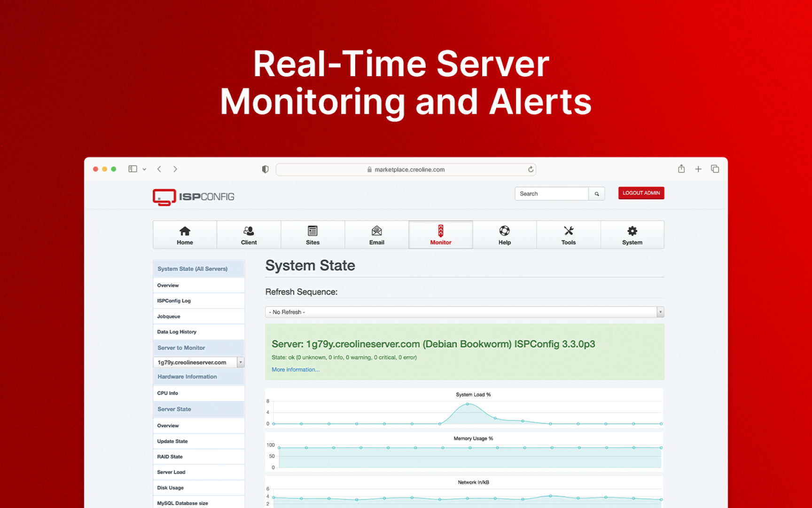Click the Search input field
This screenshot has height=508, width=812.
tap(552, 194)
